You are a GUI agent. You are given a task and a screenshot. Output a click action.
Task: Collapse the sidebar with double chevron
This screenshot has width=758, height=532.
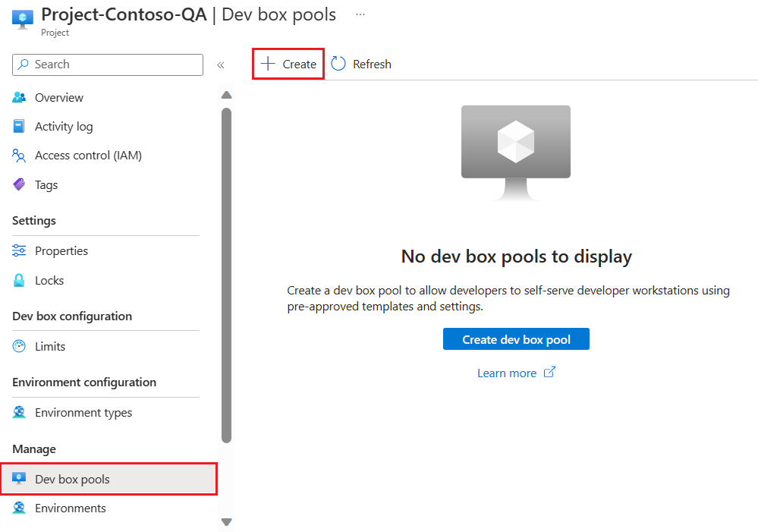pos(221,65)
